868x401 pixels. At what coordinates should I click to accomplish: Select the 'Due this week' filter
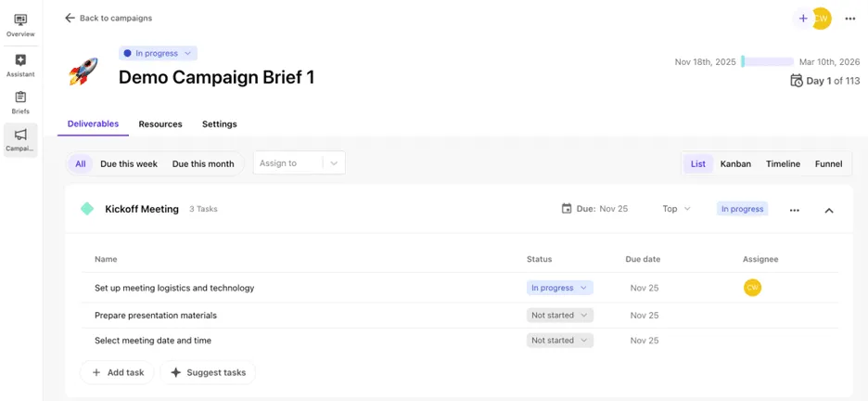[129, 164]
